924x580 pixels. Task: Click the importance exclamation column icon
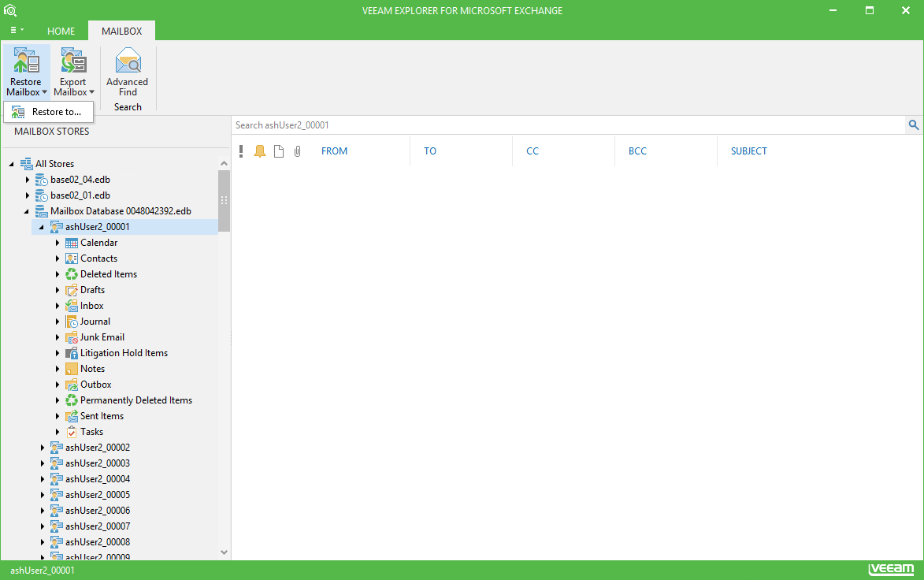[241, 151]
